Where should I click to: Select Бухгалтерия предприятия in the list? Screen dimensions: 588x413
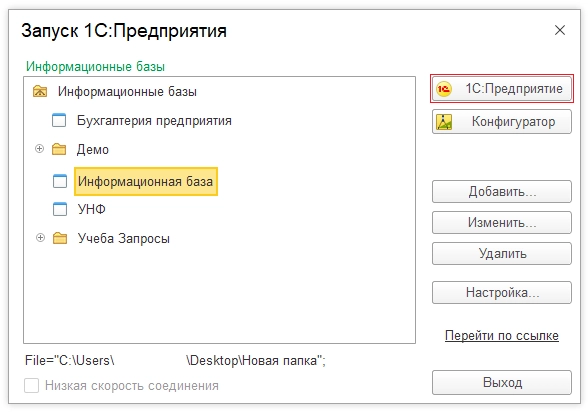154,121
